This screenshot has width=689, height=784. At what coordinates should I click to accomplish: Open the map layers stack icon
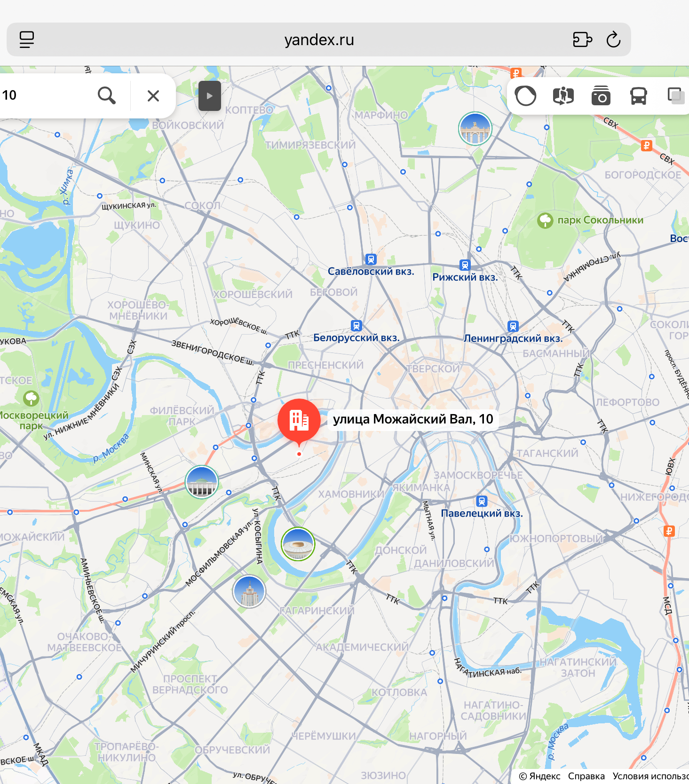click(676, 96)
